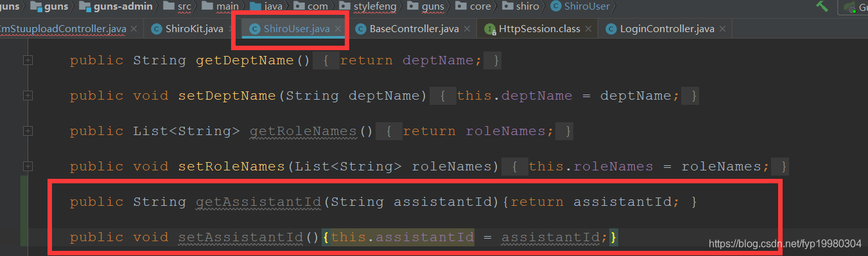Click the getRoleNames method name
Viewport: 868px width, 256px height.
tap(303, 131)
